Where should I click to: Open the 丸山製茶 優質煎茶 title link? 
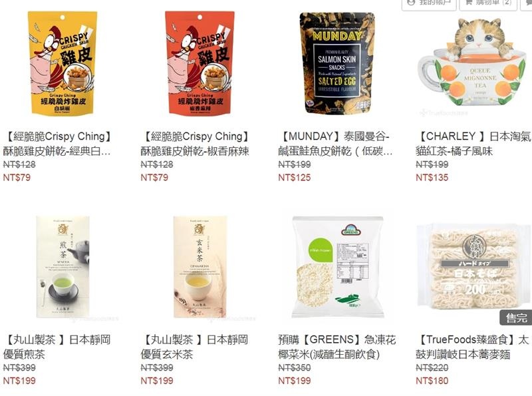pos(57,347)
